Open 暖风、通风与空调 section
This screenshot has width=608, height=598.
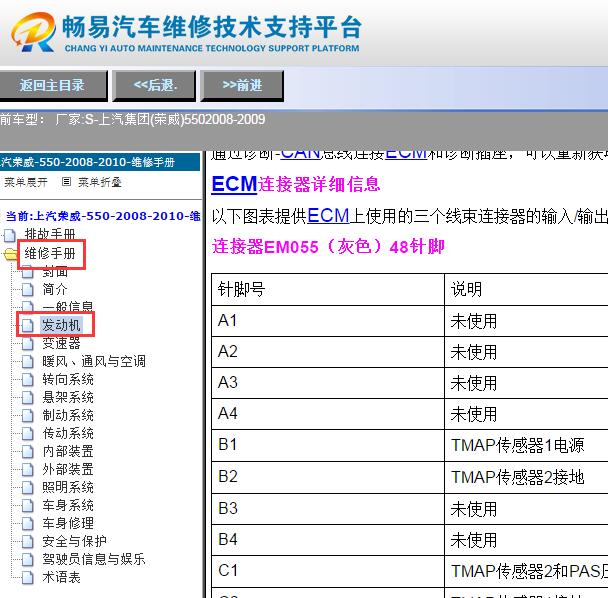pyautogui.click(x=94, y=361)
